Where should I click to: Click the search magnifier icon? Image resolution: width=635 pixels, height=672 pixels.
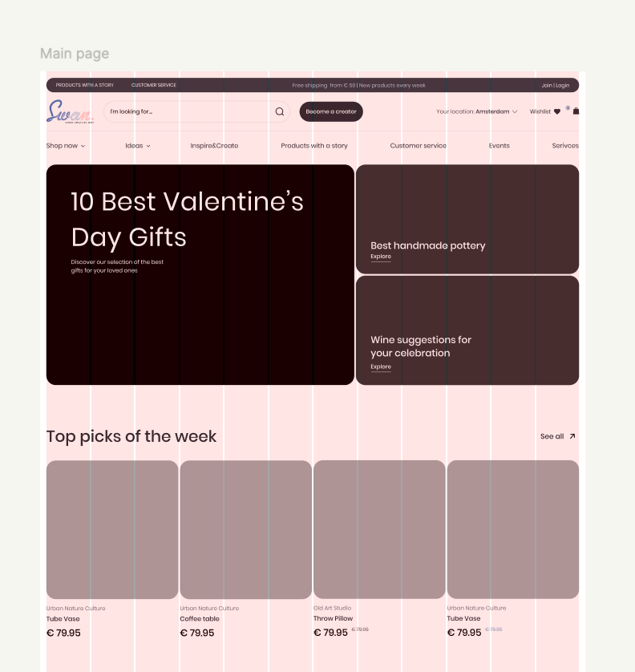tap(280, 111)
